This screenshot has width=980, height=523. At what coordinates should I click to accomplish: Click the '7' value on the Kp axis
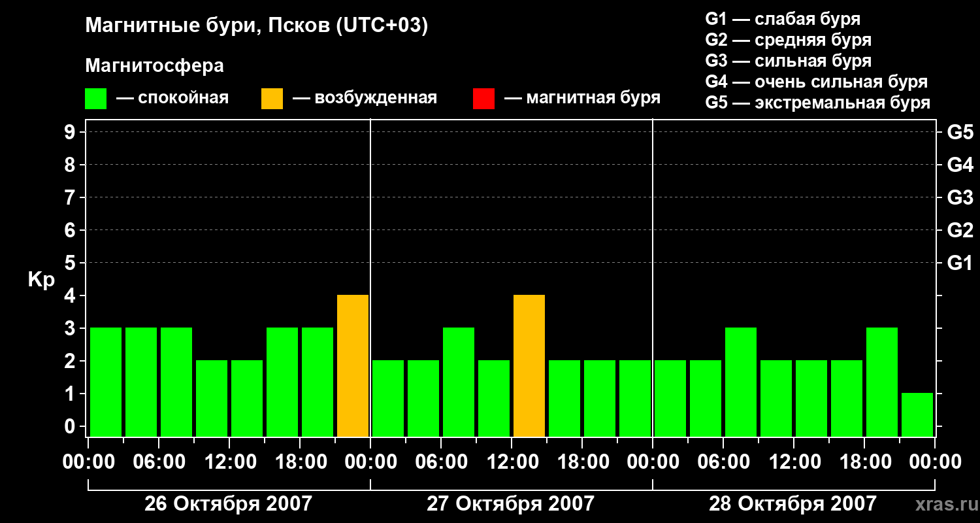(x=71, y=197)
